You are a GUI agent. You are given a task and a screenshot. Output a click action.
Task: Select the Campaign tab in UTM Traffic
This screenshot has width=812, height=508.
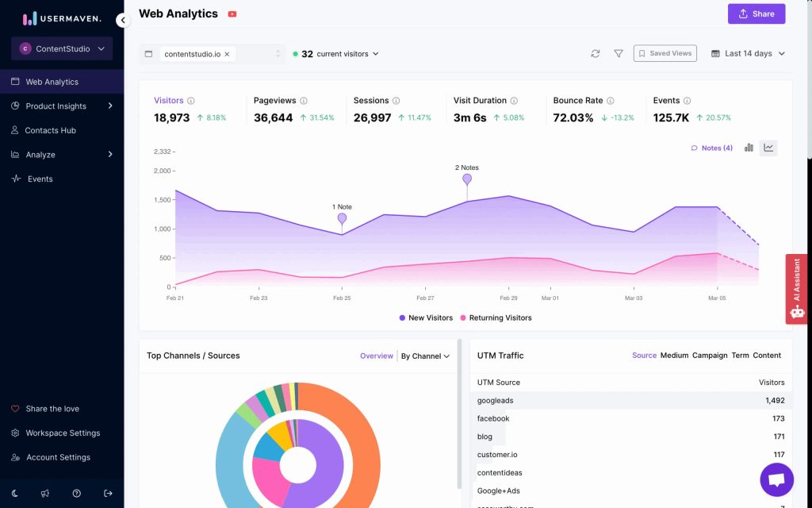point(710,355)
